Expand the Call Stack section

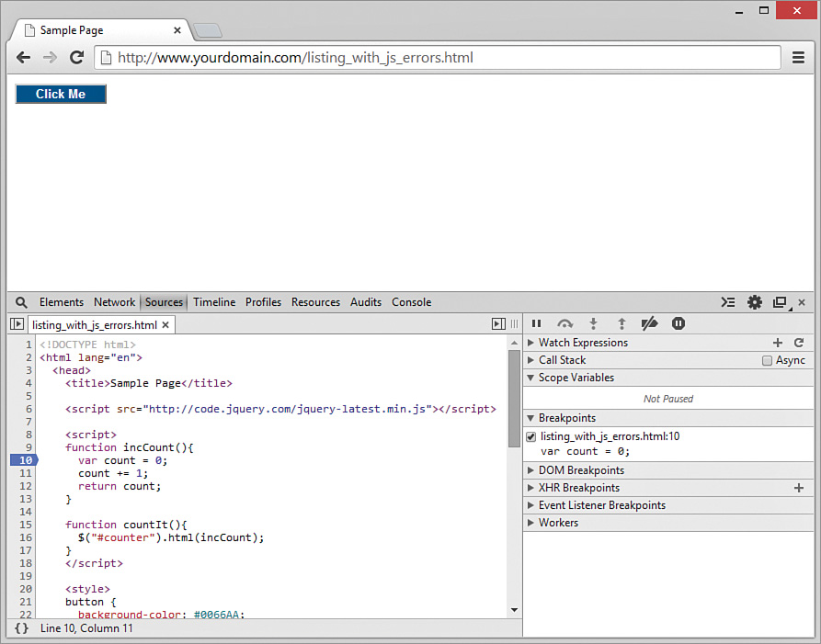531,359
